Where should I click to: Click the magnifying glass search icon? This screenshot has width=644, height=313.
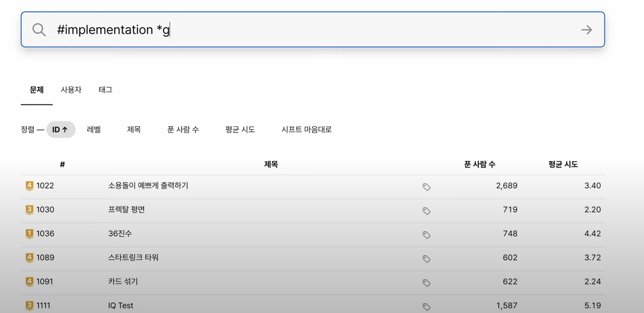coord(39,30)
